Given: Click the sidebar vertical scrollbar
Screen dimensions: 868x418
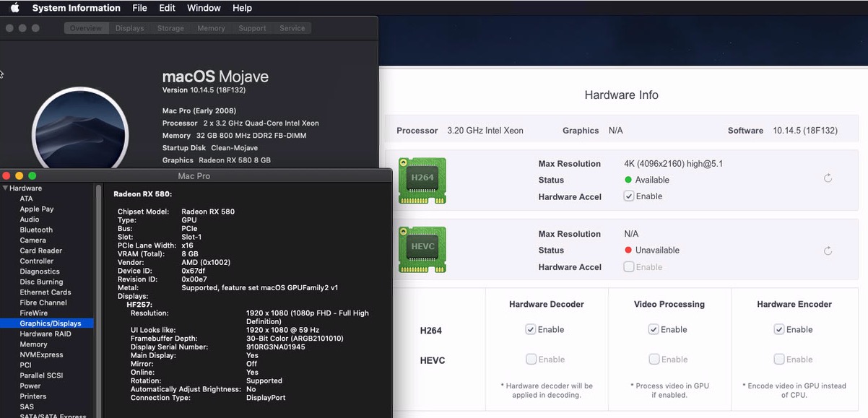Looking at the screenshot, I should (x=99, y=300).
